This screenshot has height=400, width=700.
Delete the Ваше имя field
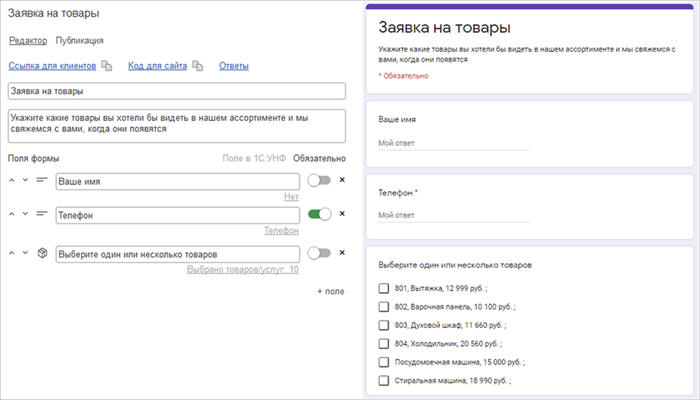[342, 181]
